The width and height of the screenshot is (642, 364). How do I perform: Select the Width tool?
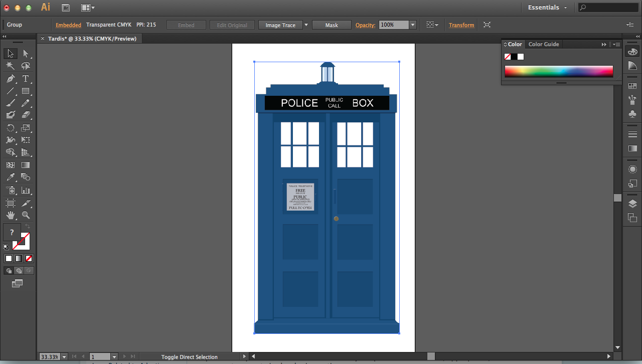(x=11, y=140)
